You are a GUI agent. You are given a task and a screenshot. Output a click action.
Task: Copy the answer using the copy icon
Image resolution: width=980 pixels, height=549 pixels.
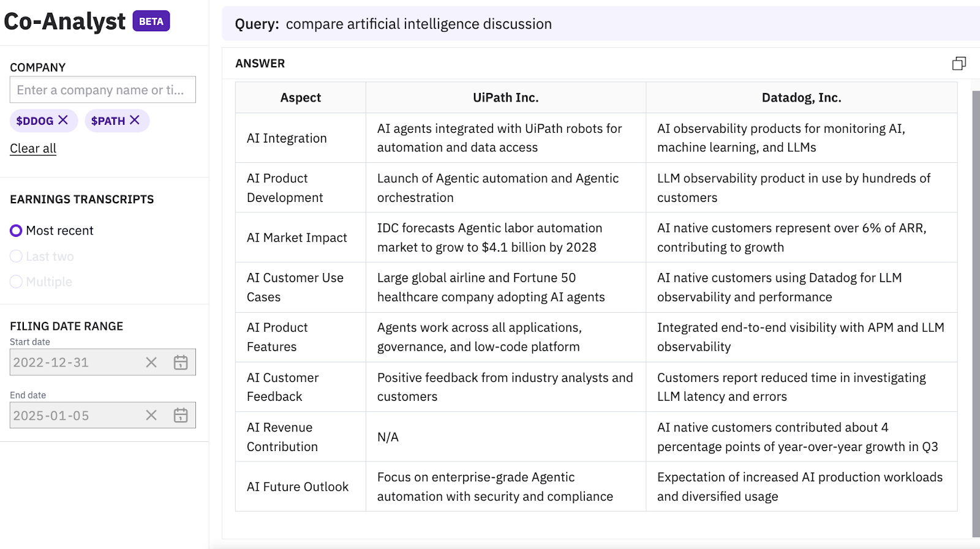[x=959, y=64]
